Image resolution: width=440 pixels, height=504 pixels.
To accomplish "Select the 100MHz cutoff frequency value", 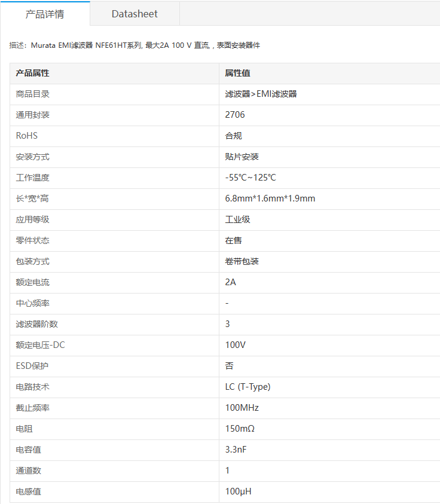I will click(242, 408).
